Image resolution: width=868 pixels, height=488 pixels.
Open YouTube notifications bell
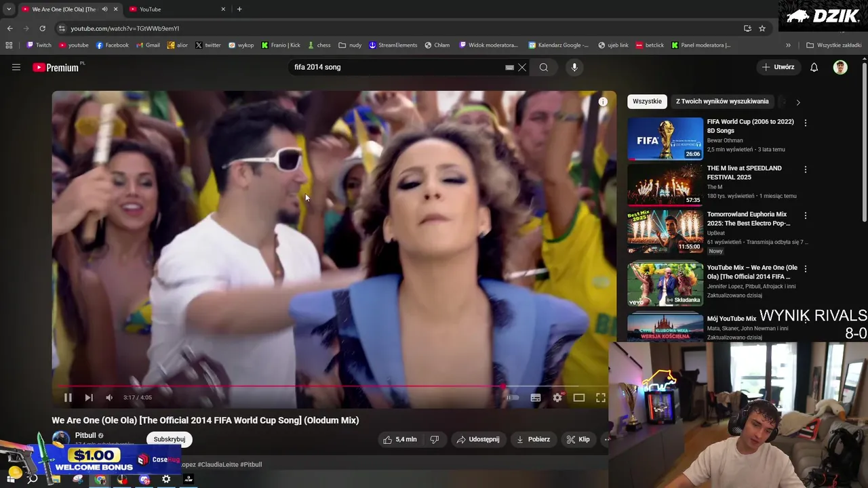tap(814, 67)
